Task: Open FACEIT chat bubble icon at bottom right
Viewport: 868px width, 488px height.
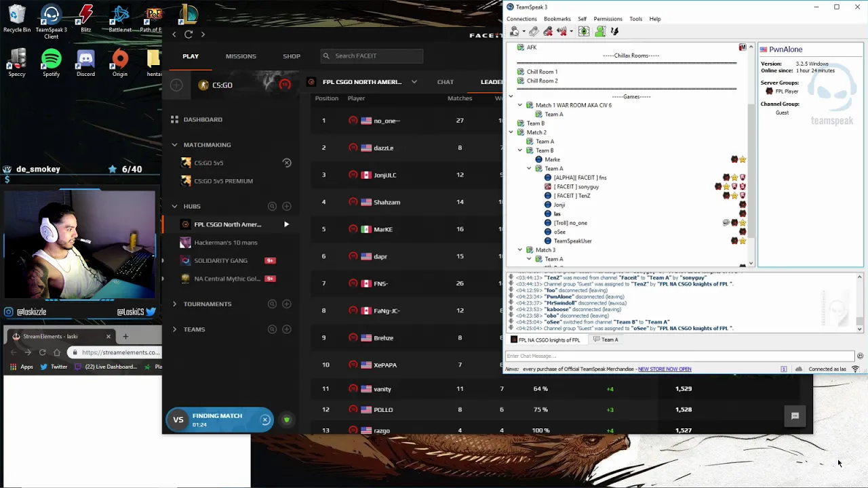Action: (795, 416)
